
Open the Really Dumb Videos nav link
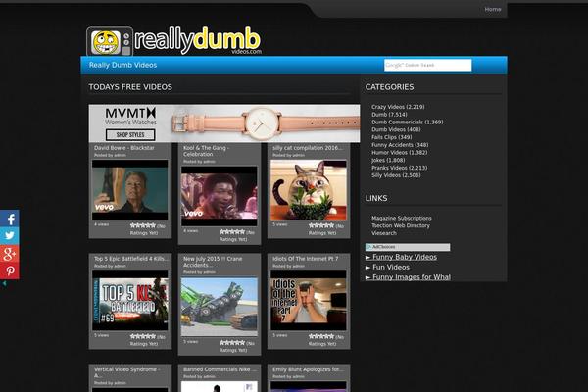pyautogui.click(x=123, y=65)
